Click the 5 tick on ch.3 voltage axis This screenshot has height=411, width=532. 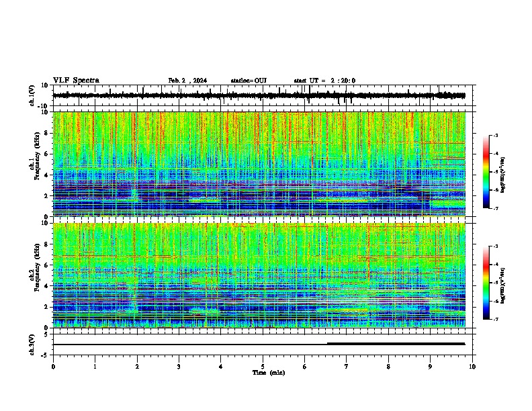pos(46,334)
